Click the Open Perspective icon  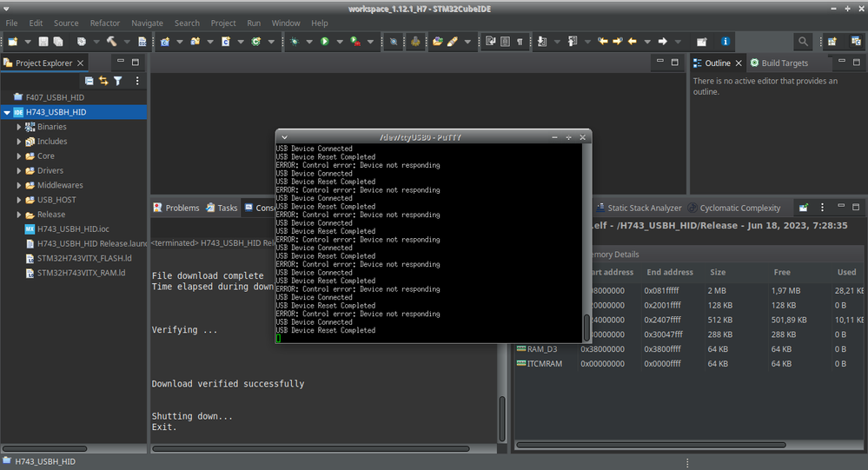tap(832, 42)
